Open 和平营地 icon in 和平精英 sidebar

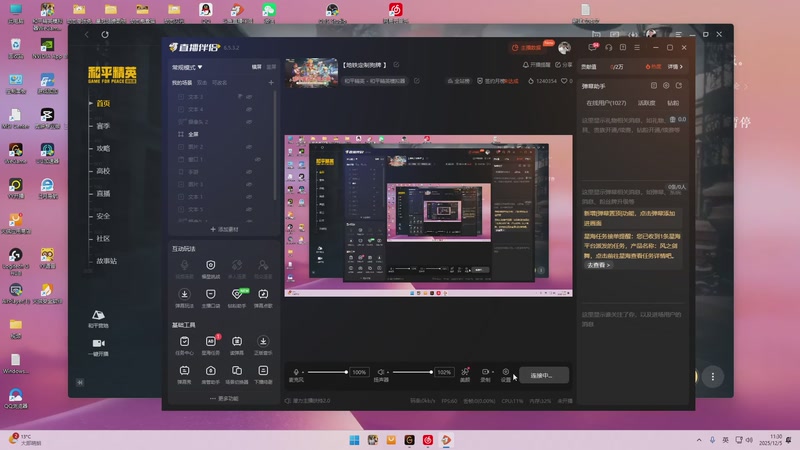pos(98,318)
